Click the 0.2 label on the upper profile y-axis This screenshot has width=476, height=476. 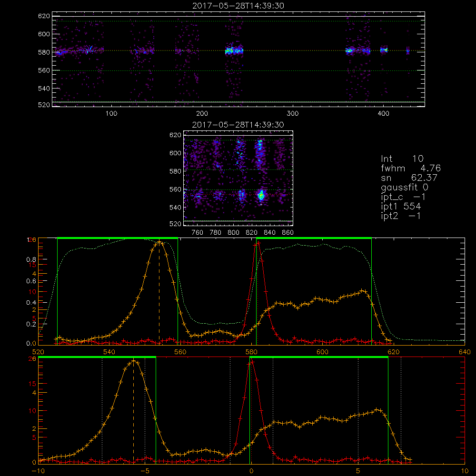coord(32,324)
